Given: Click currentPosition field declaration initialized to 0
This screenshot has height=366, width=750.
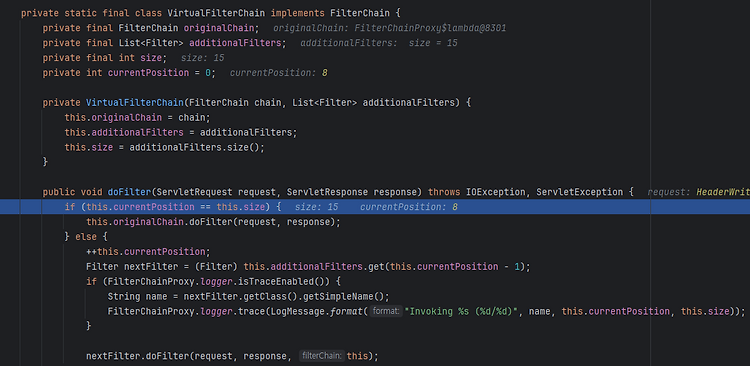Looking at the screenshot, I should [148, 73].
